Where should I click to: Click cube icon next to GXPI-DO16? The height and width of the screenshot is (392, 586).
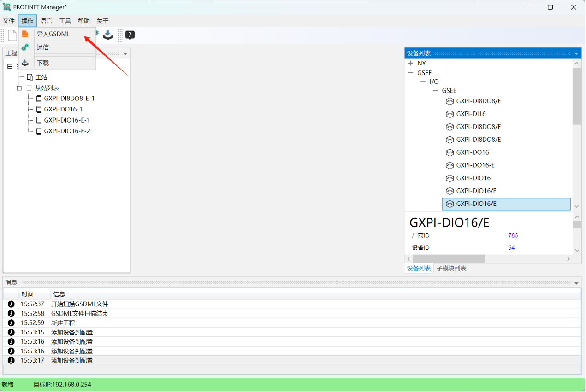(450, 152)
